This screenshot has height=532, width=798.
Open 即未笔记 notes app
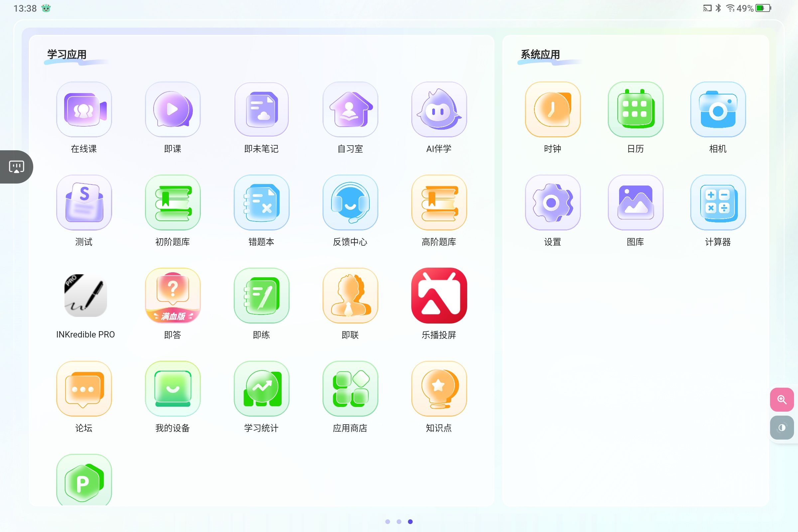coord(261,109)
